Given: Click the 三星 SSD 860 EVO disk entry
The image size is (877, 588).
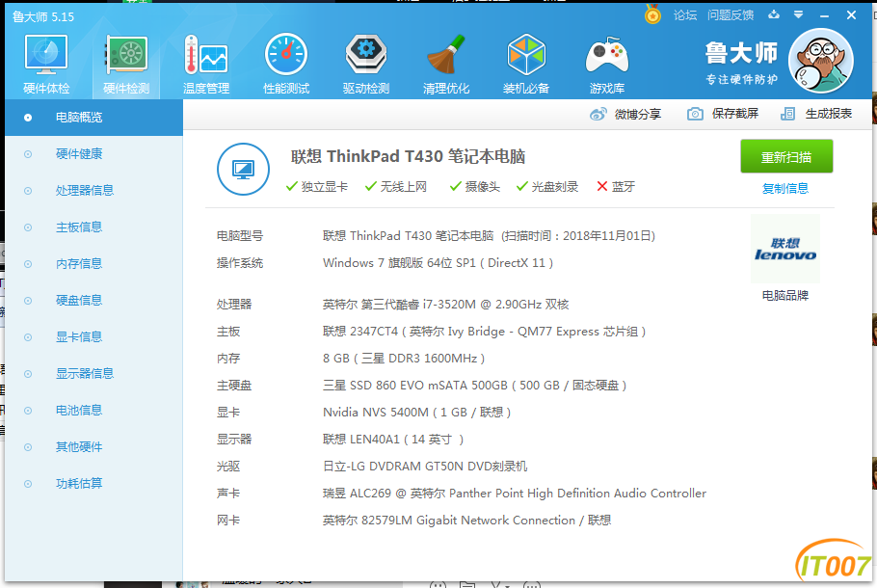Looking at the screenshot, I should coord(474,386).
